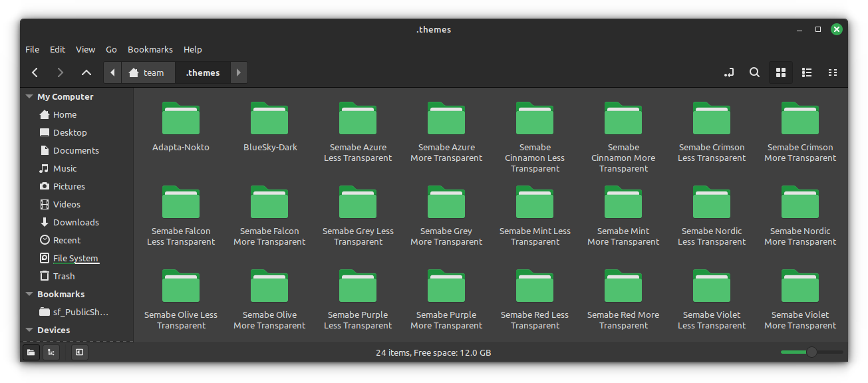The height and width of the screenshot is (383, 868).
Task: Select the icon view mode
Action: 780,72
